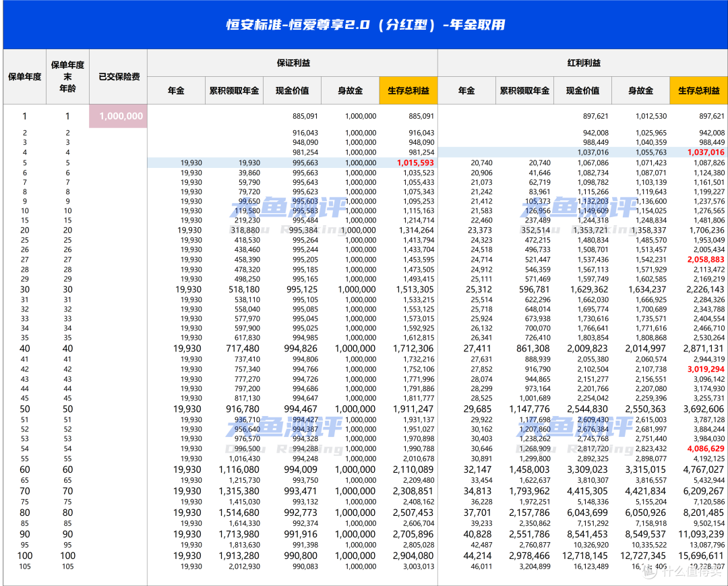Click yellow 生存总利益 header under 保证利益
728x586 pixels.
(x=408, y=90)
